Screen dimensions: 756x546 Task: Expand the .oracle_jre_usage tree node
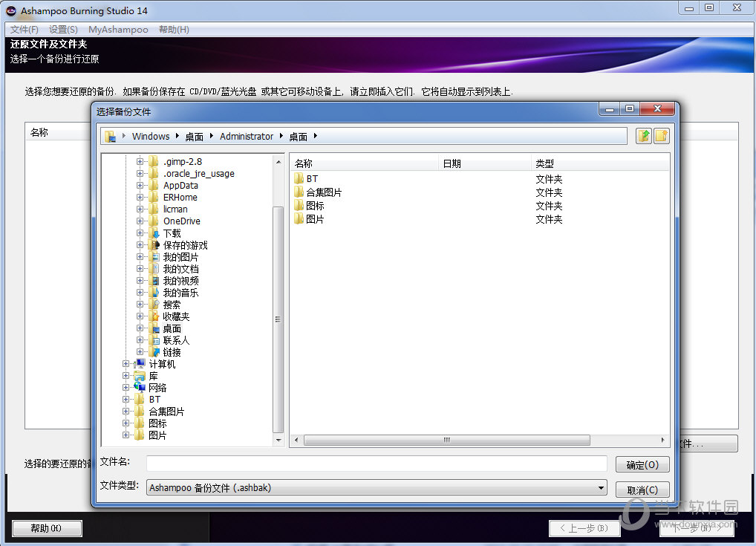140,173
